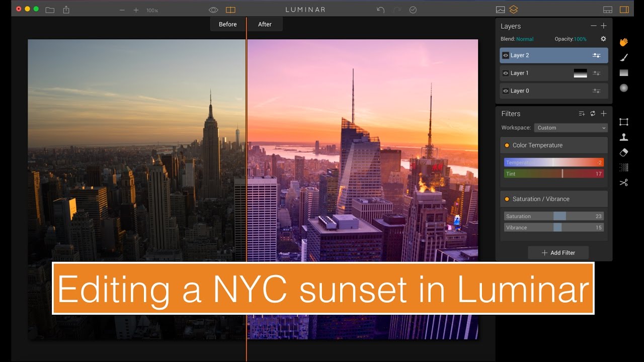Adjust the Vibrance slider

tap(554, 227)
